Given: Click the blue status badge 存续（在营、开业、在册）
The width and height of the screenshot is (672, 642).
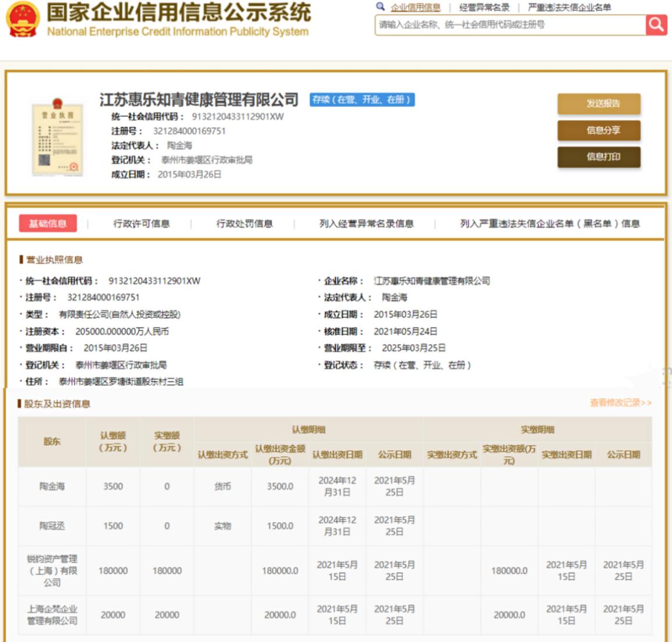Looking at the screenshot, I should [x=362, y=100].
